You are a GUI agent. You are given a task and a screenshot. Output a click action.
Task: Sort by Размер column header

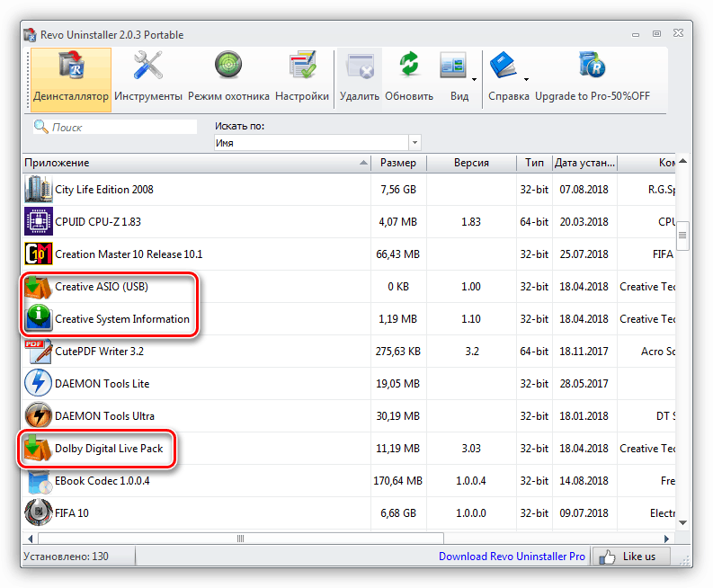coord(398,163)
